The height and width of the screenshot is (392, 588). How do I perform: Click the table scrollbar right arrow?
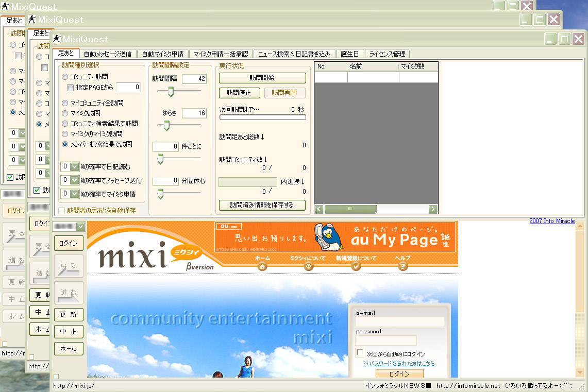(433, 209)
